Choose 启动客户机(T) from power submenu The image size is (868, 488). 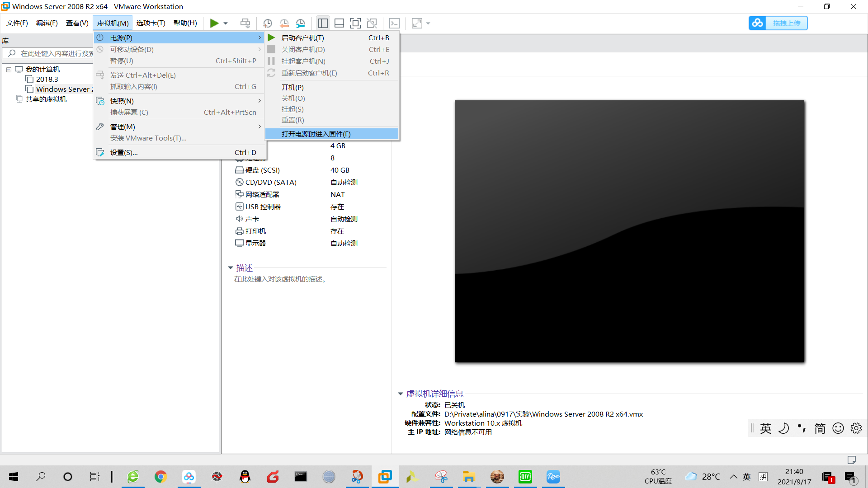click(302, 38)
